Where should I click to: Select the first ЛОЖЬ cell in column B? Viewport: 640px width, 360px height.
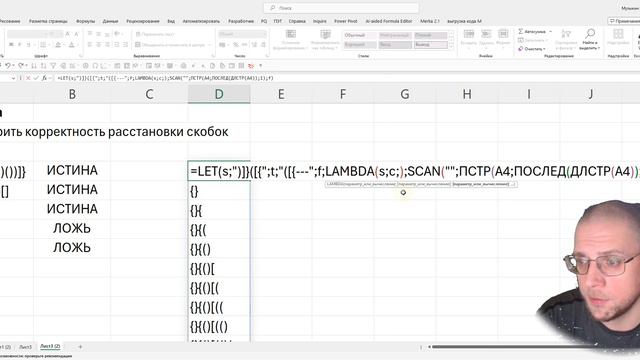(72, 228)
